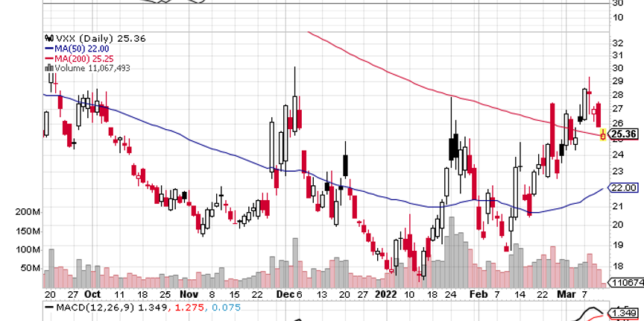Screen dimensions: 644x321
Task: Click the Dec month label on date axis
Action: coord(282,293)
